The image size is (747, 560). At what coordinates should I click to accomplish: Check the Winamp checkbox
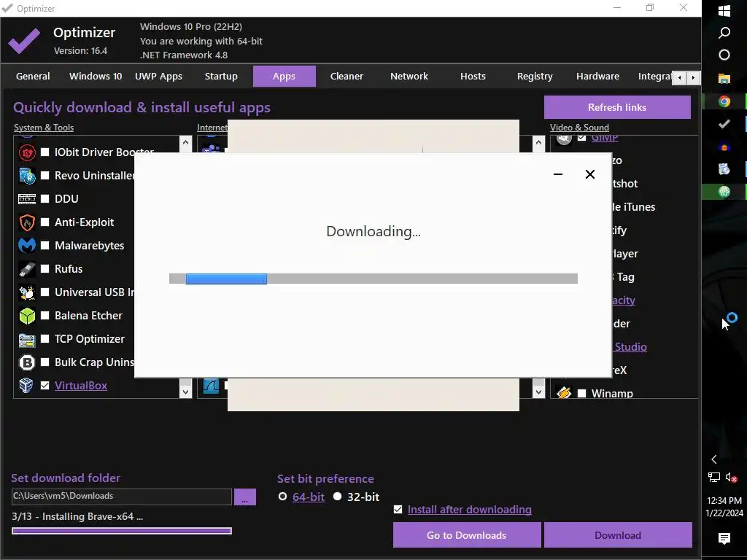[x=581, y=393]
